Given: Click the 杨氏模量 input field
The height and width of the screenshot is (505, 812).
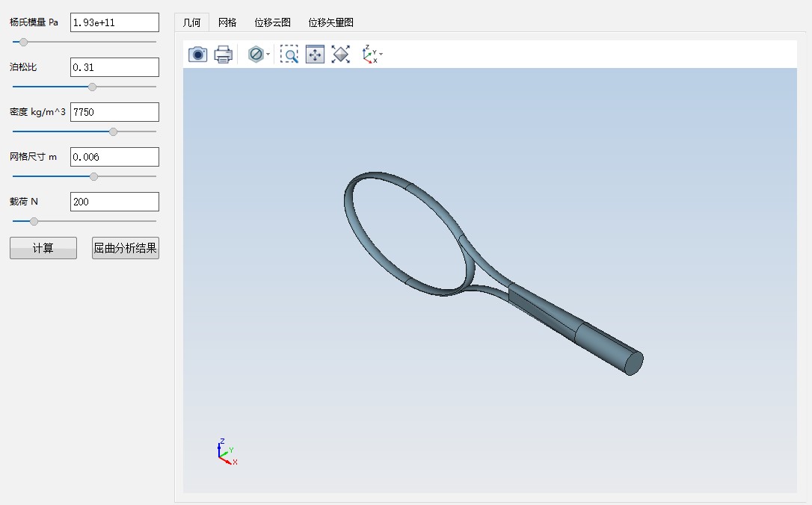Looking at the screenshot, I should point(114,22).
